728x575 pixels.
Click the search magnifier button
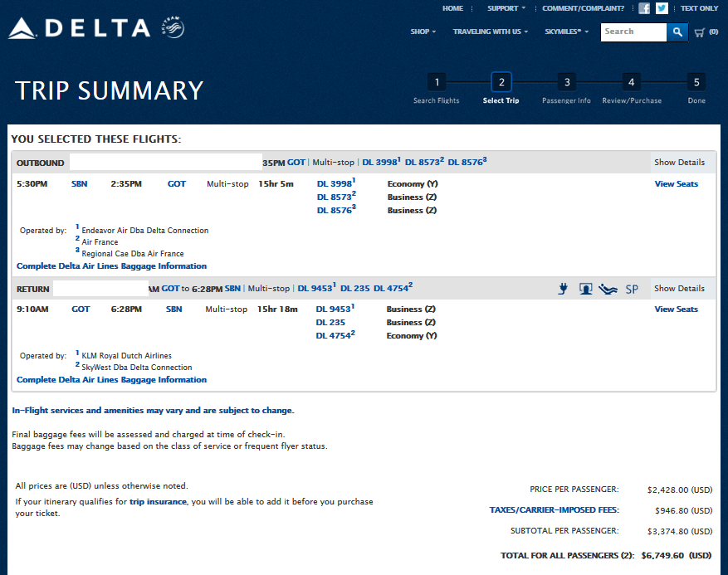(678, 32)
